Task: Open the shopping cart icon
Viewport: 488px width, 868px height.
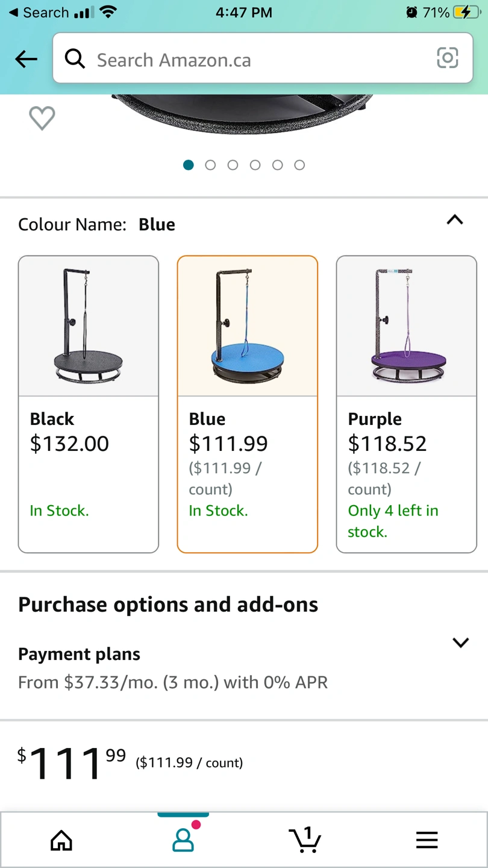Action: pyautogui.click(x=305, y=839)
